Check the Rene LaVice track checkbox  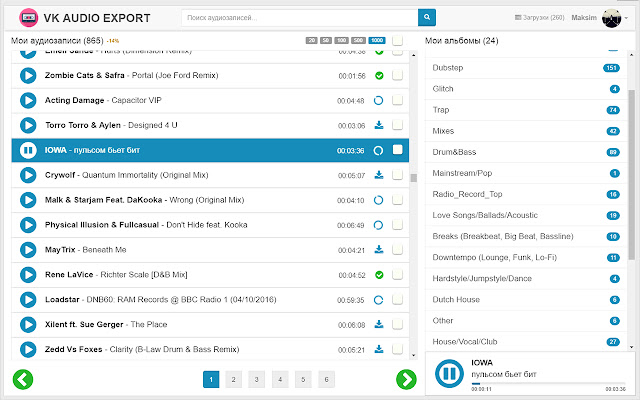397,274
